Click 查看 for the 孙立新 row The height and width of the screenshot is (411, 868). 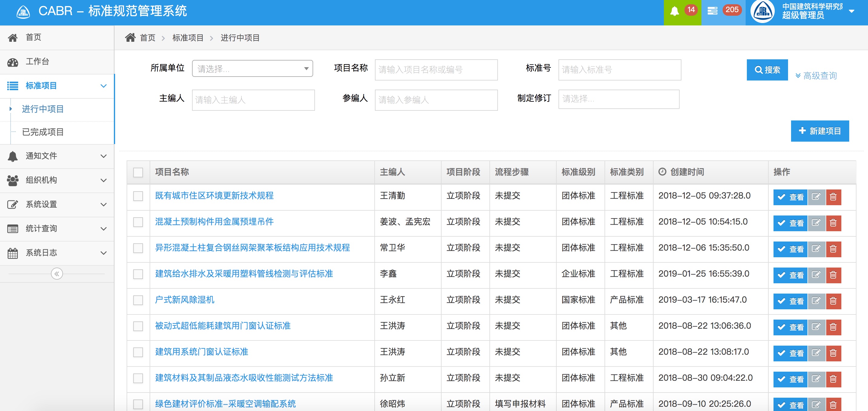(790, 379)
